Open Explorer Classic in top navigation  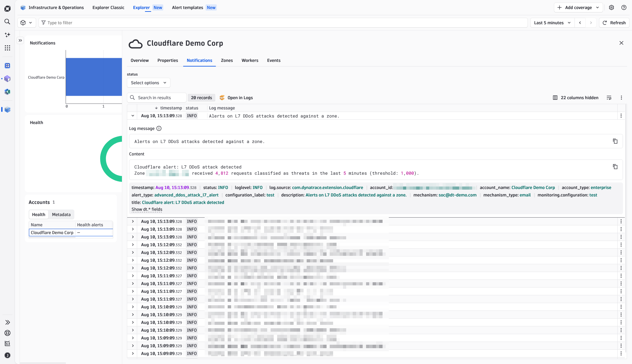(x=108, y=7)
